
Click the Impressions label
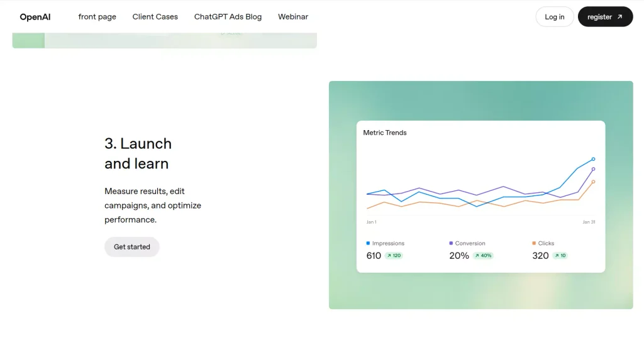388,243
